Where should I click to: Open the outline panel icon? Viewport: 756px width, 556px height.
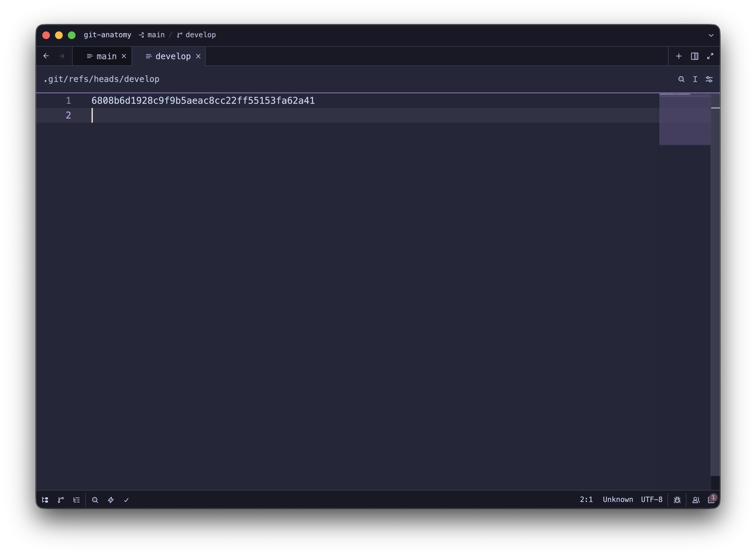(x=77, y=500)
